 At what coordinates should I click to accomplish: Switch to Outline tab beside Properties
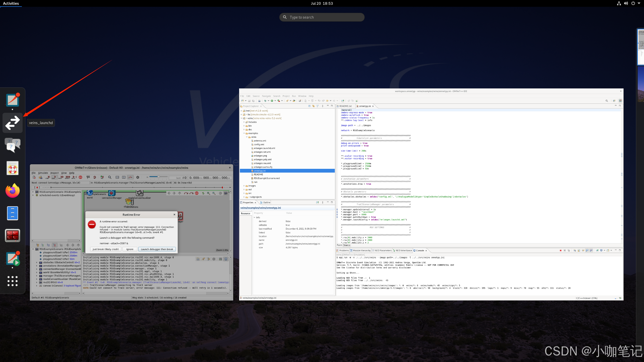(265, 202)
